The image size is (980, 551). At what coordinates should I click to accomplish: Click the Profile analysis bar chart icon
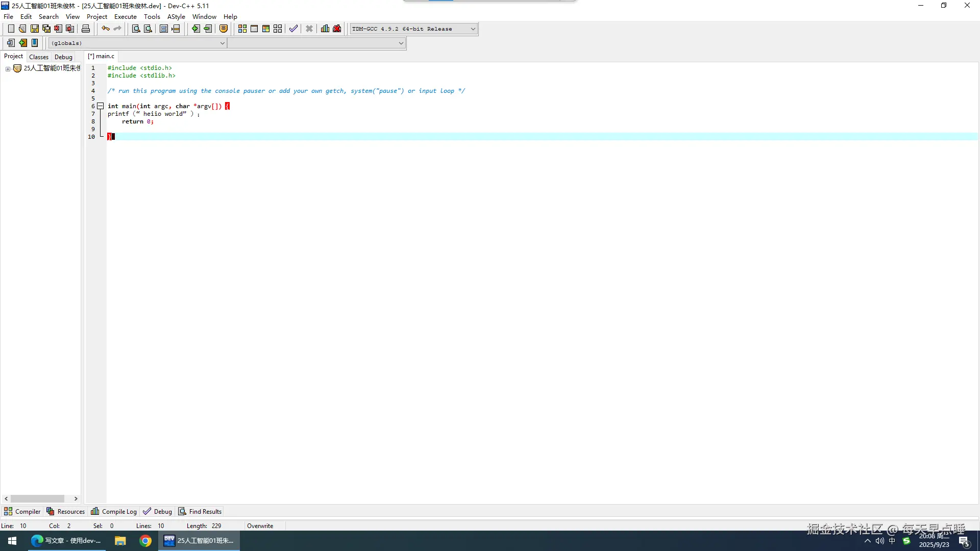pyautogui.click(x=325, y=29)
